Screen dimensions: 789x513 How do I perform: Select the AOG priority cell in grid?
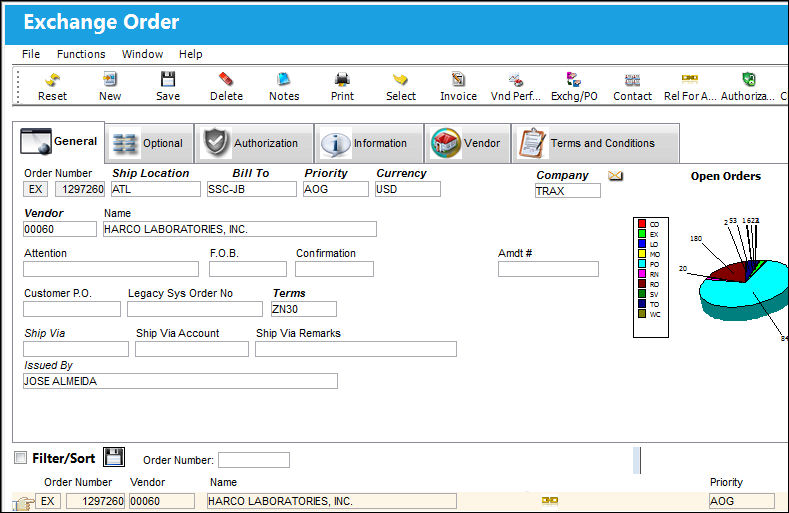[x=742, y=501]
